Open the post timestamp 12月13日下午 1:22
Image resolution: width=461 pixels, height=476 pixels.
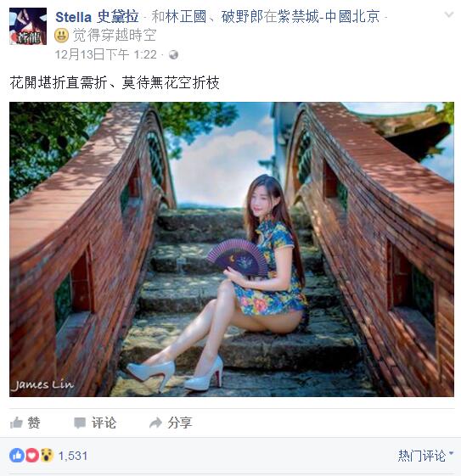pyautogui.click(x=105, y=54)
